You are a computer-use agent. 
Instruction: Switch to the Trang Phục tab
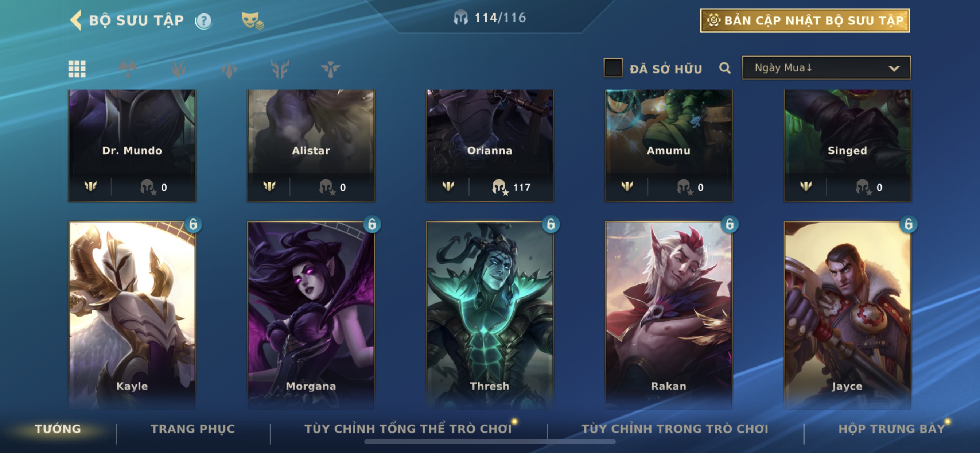pos(193,429)
